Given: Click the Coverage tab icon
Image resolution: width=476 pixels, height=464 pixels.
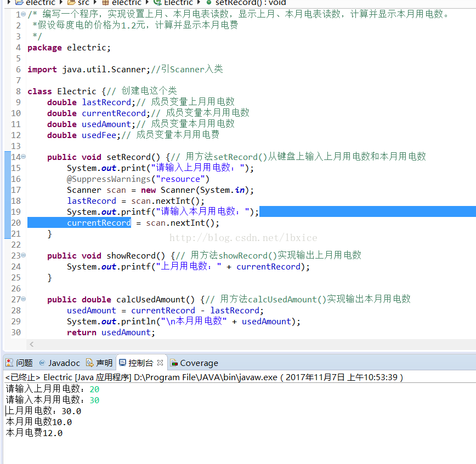Looking at the screenshot, I should click(x=174, y=363).
